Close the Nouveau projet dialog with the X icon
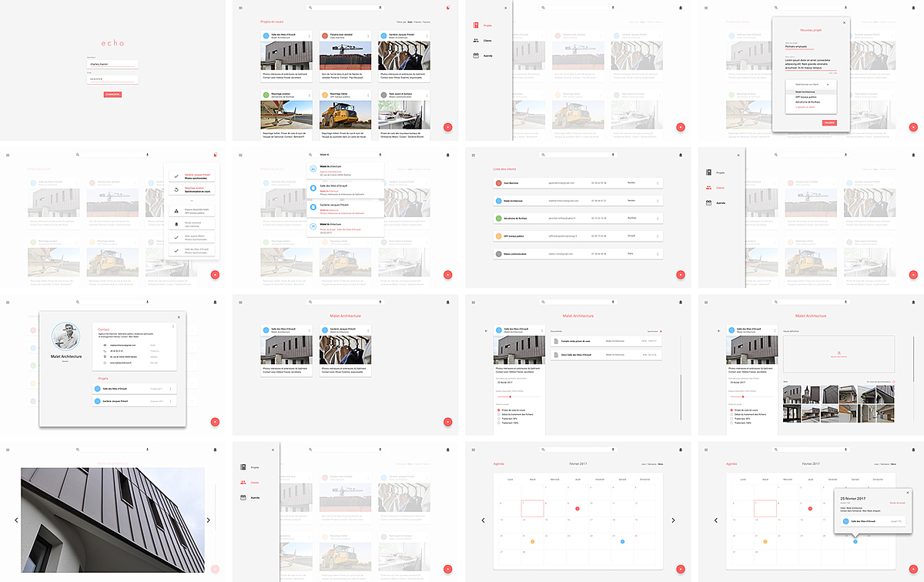This screenshot has width=924, height=582. [844, 23]
